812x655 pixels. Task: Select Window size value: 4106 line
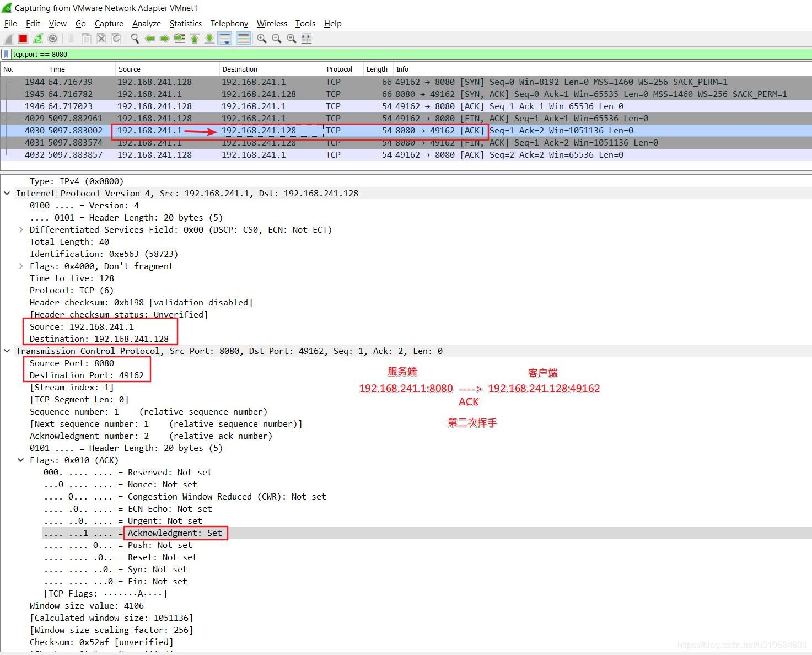tap(87, 606)
